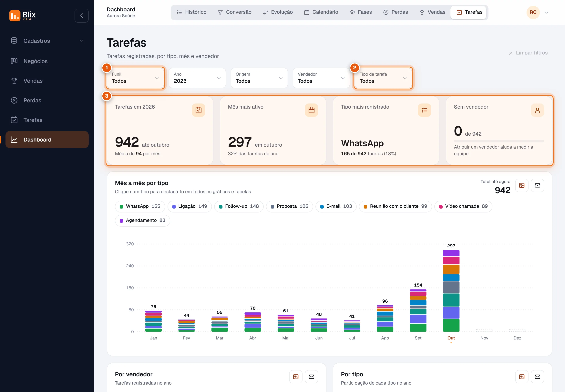Open the Funil dropdown filter
The height and width of the screenshot is (392, 565).
pyautogui.click(x=135, y=78)
